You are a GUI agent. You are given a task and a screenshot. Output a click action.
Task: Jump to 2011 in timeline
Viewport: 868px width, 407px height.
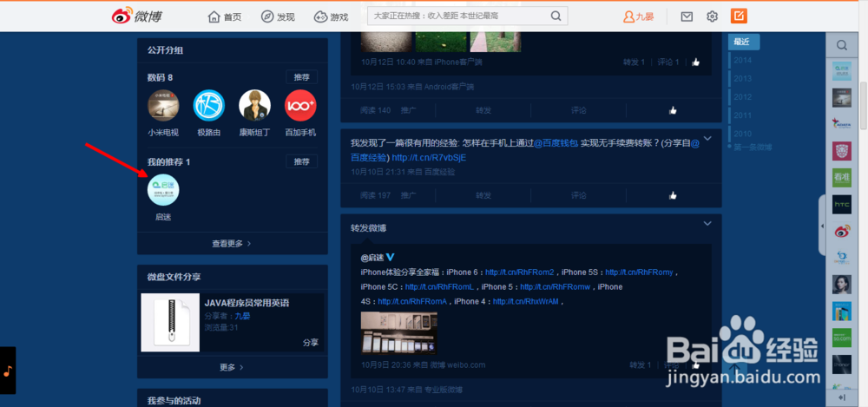pyautogui.click(x=742, y=115)
